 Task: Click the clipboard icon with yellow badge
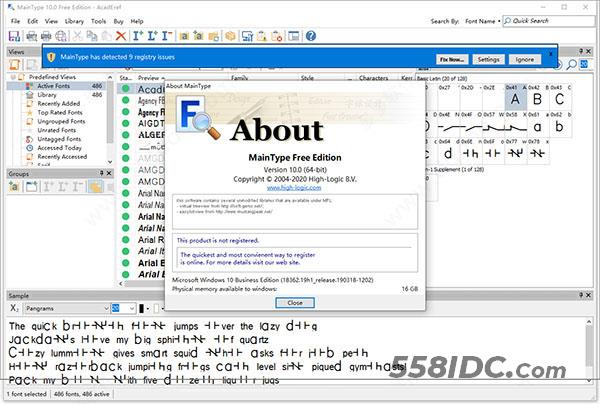click(x=262, y=36)
